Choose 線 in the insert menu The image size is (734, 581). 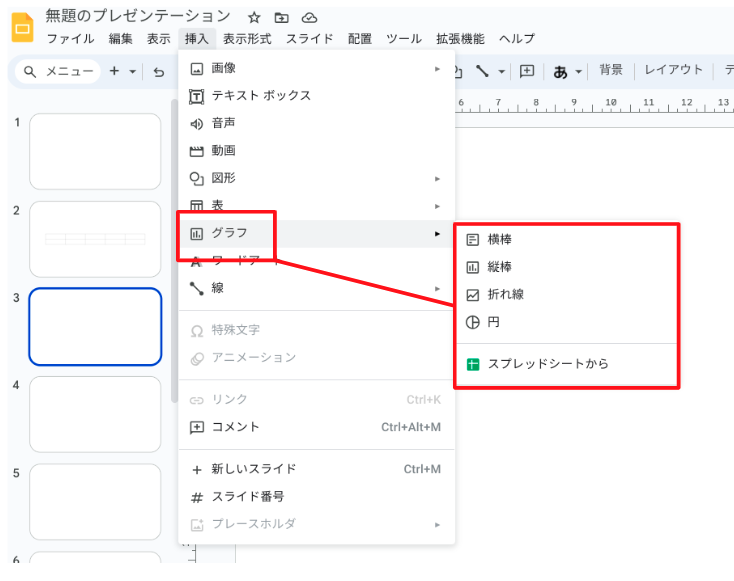[316, 288]
